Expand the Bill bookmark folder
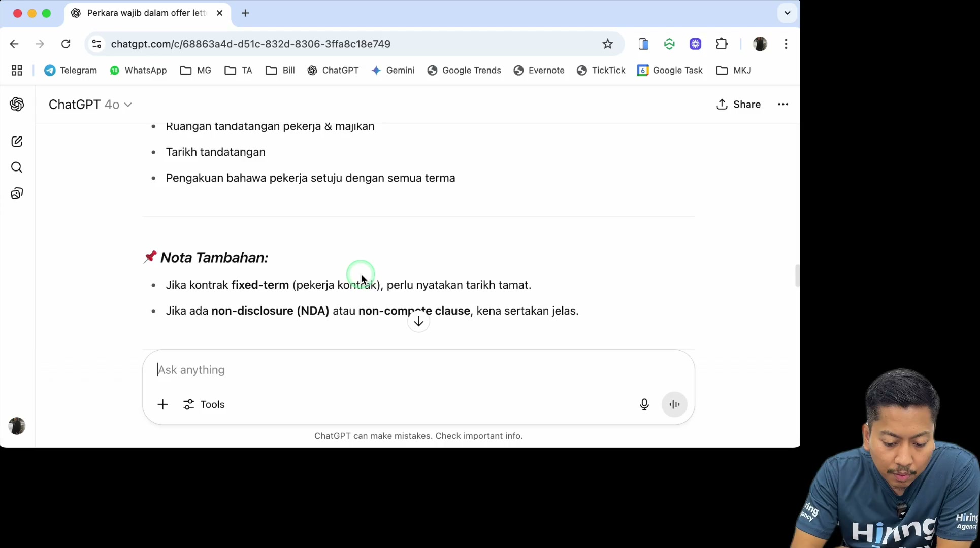This screenshot has height=548, width=980. click(x=280, y=71)
